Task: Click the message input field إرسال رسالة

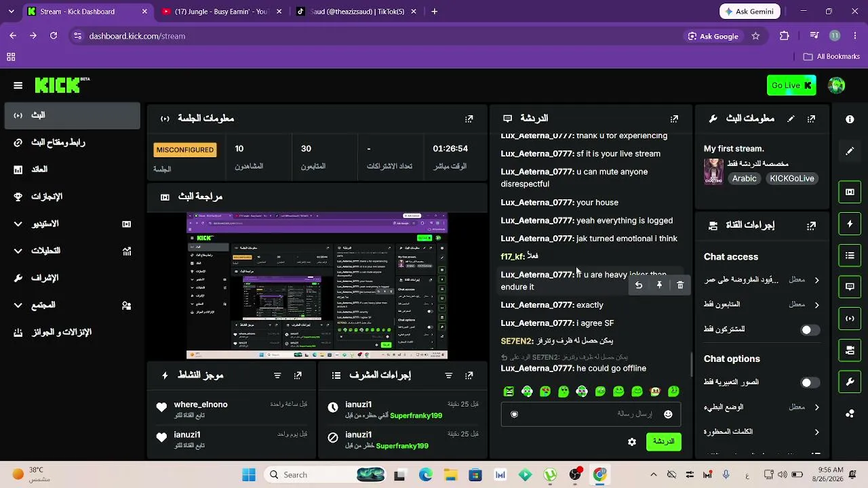Action: tap(591, 414)
